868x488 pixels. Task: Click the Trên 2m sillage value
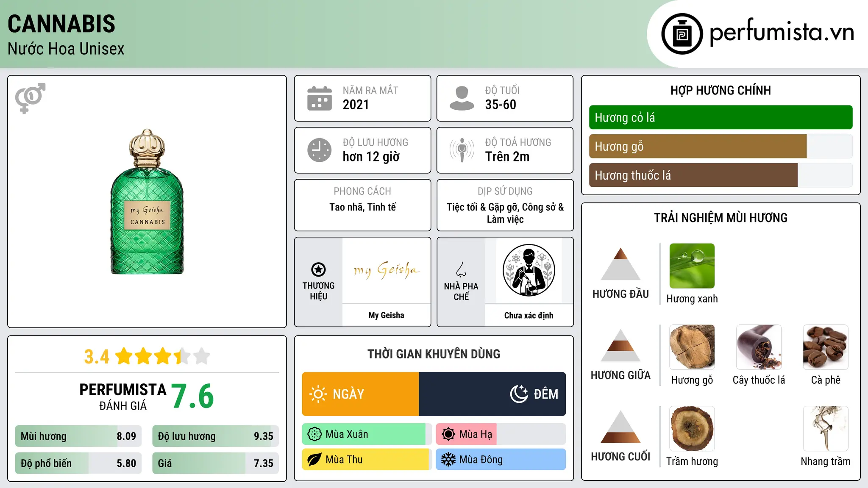click(x=507, y=157)
